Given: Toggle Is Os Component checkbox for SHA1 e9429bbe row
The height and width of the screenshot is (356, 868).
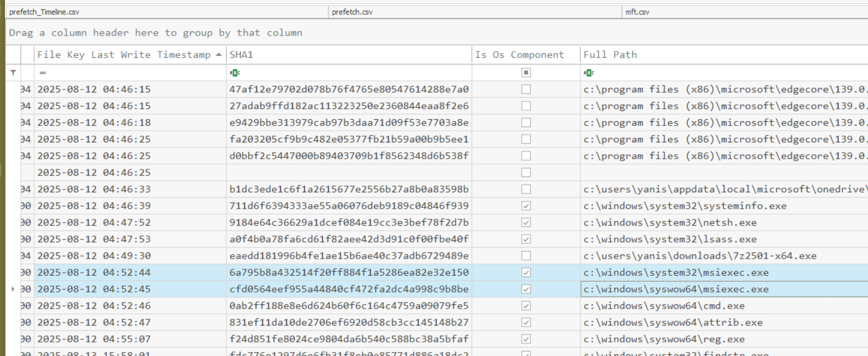Looking at the screenshot, I should point(526,123).
